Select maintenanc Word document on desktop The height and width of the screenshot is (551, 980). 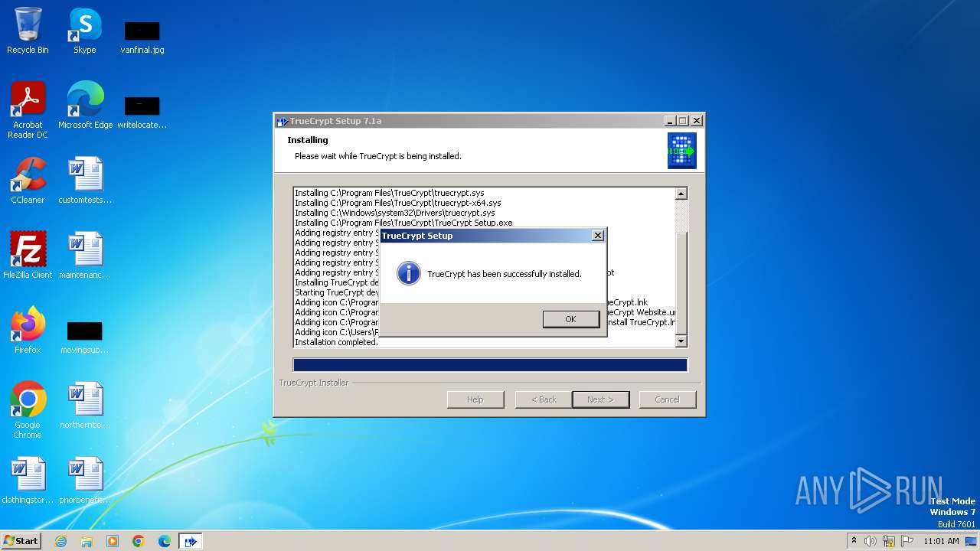point(85,255)
